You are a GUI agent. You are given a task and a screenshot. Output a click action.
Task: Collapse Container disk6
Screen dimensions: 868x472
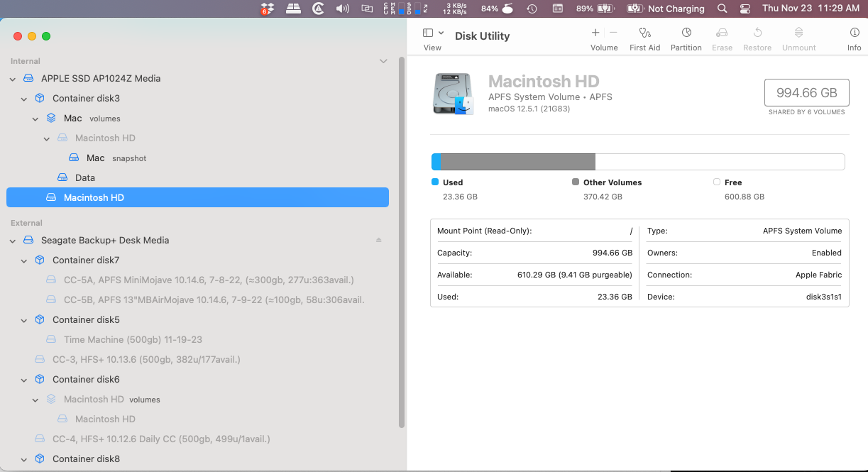click(x=24, y=380)
